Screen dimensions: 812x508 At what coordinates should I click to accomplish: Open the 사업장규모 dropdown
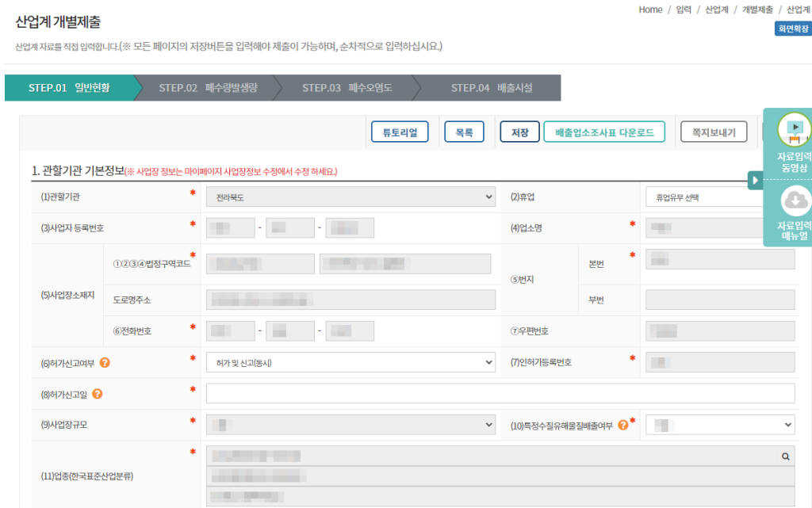[x=350, y=425]
